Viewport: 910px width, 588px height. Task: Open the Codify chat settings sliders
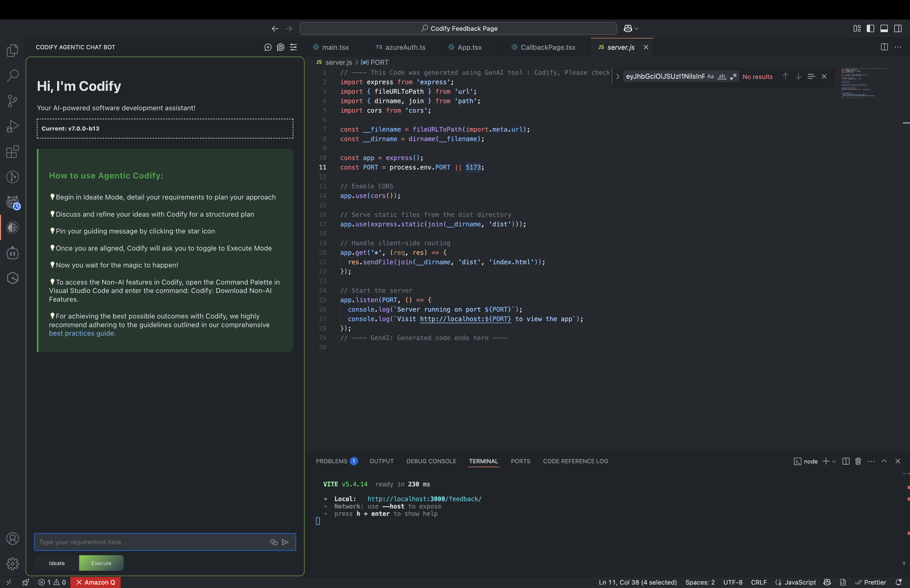click(x=293, y=47)
